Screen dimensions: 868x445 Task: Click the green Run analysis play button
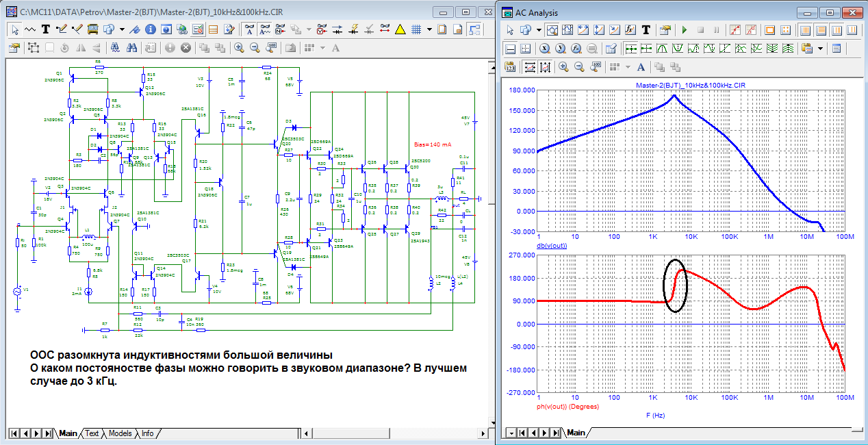(x=684, y=30)
